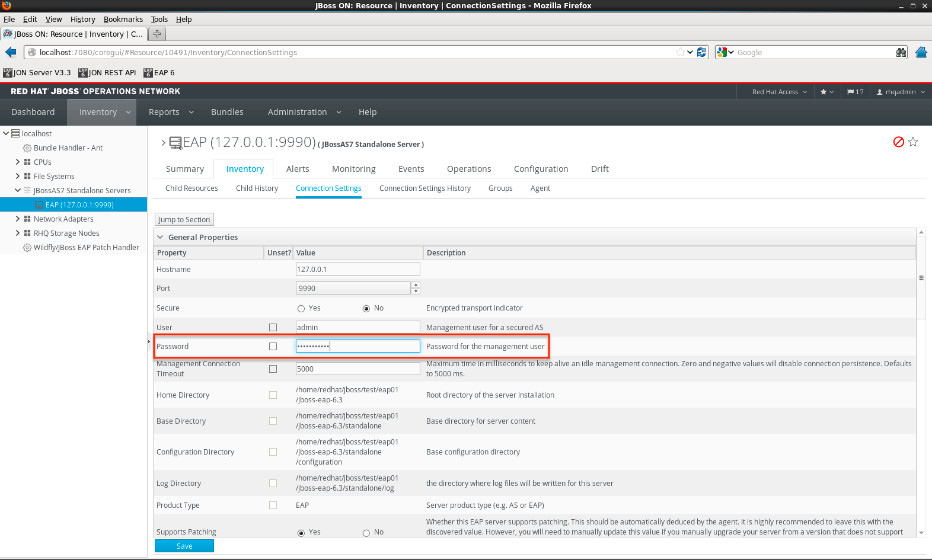The height and width of the screenshot is (560, 932).
Task: Open the Red Hat Access dropdown
Action: [x=779, y=92]
